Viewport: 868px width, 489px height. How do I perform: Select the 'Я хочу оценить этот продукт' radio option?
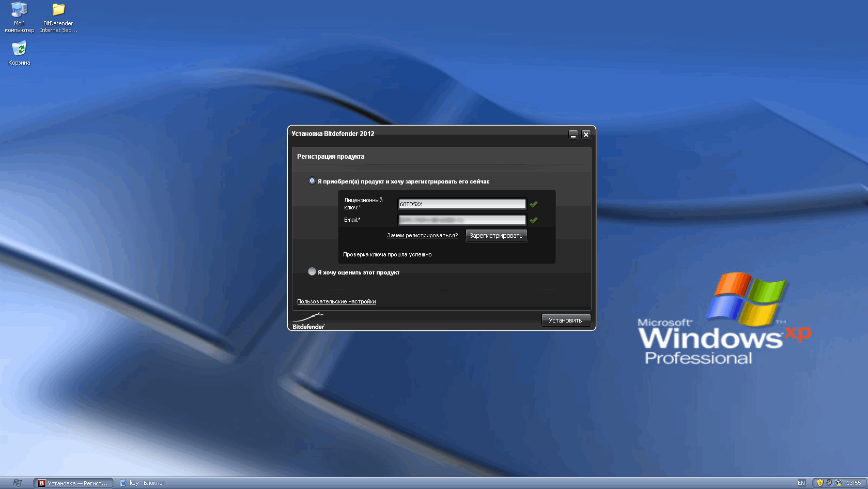tap(312, 271)
